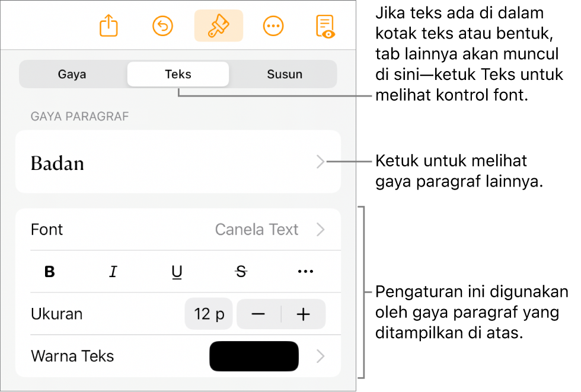Toggle bold formatting

click(x=50, y=271)
